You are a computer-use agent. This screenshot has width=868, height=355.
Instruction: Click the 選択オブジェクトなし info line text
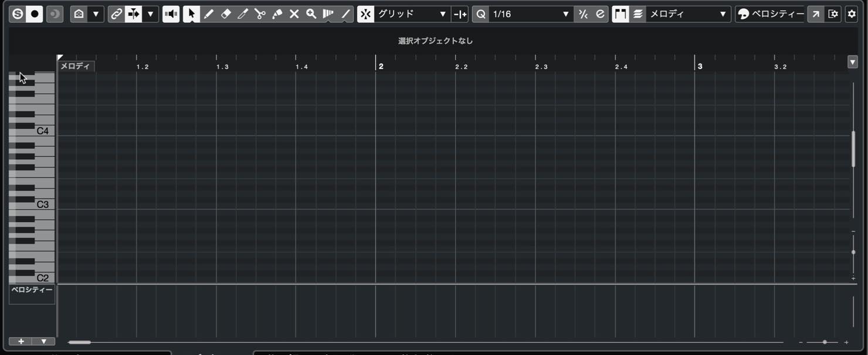point(435,41)
